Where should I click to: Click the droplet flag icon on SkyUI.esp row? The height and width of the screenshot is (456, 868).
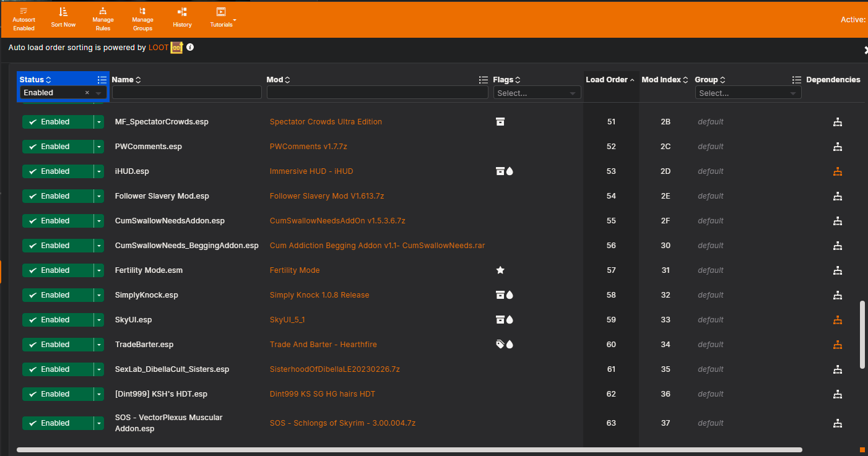pyautogui.click(x=510, y=320)
